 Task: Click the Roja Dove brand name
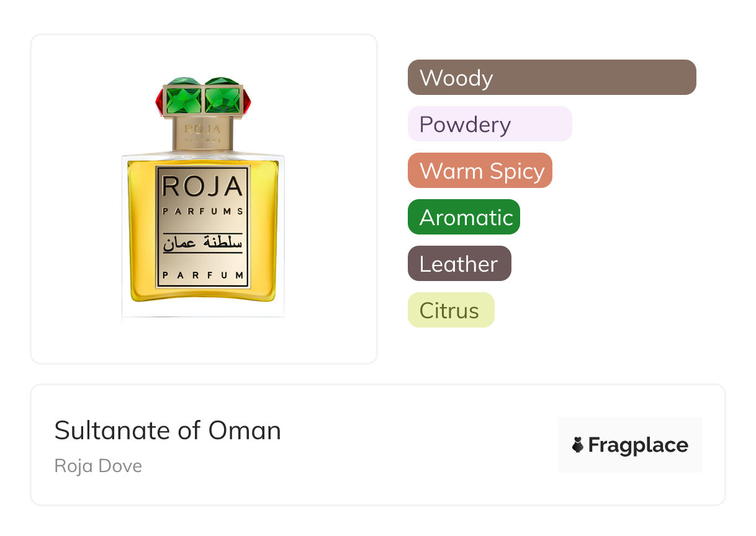[x=98, y=466]
